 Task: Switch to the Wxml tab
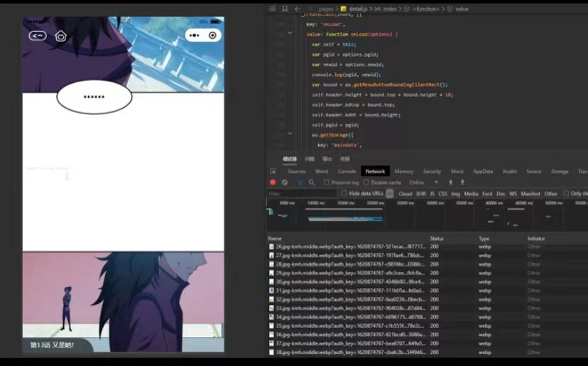[322, 171]
